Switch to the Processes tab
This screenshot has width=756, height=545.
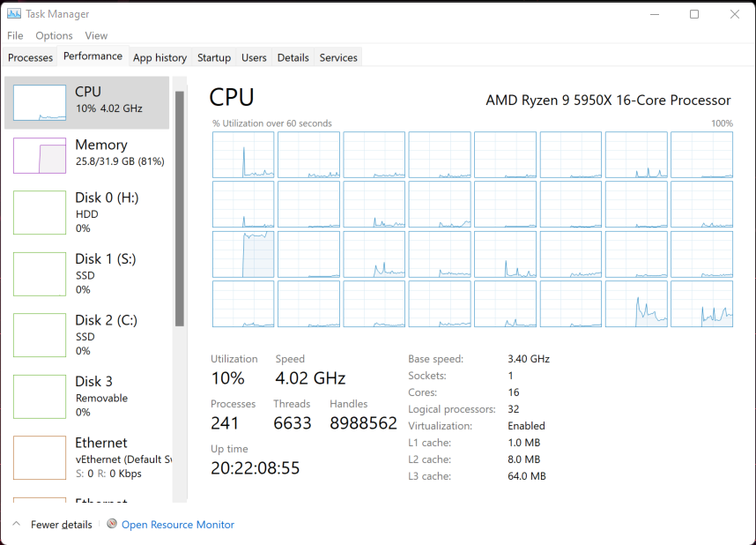click(x=30, y=57)
